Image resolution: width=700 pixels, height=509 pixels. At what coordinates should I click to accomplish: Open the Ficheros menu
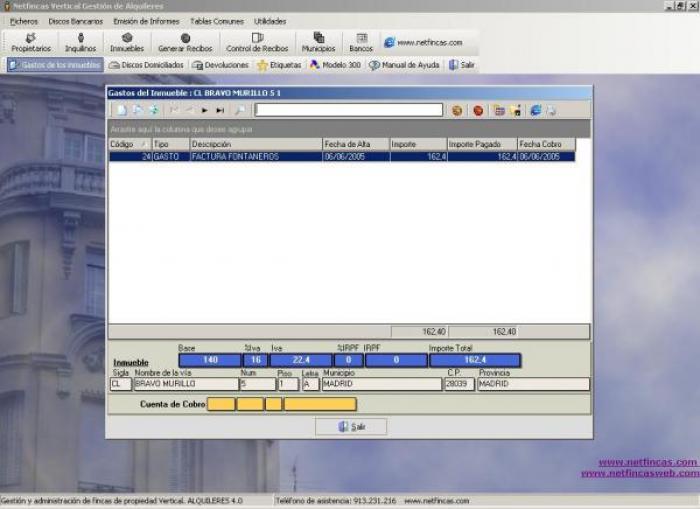(24, 21)
